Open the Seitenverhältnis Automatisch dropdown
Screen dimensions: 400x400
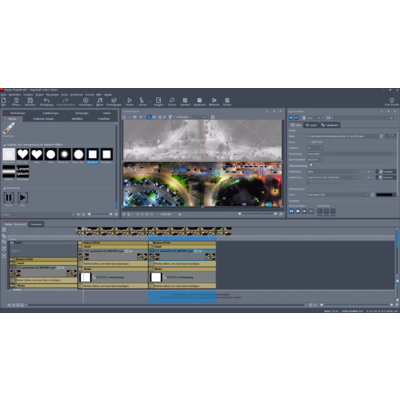pos(351,154)
